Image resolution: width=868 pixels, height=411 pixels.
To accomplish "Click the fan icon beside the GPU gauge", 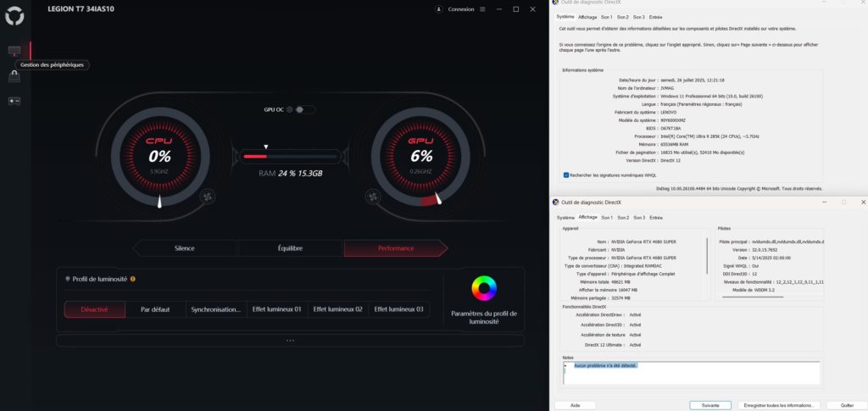I will [373, 197].
